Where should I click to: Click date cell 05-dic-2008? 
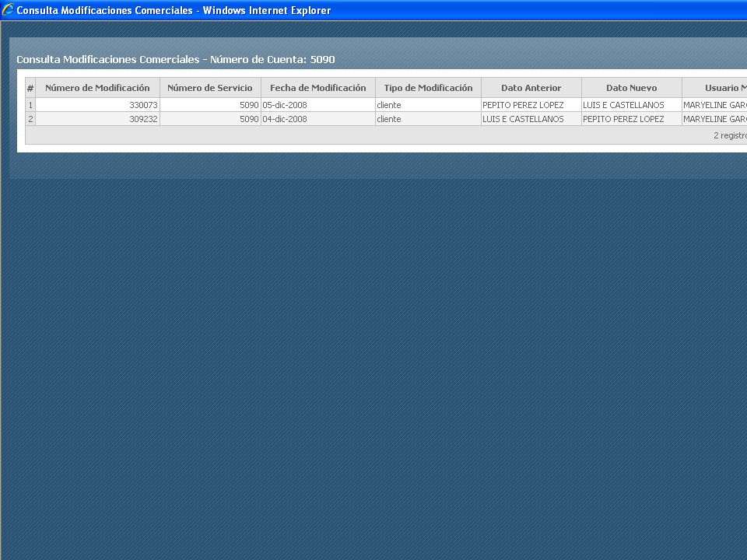pos(317,105)
